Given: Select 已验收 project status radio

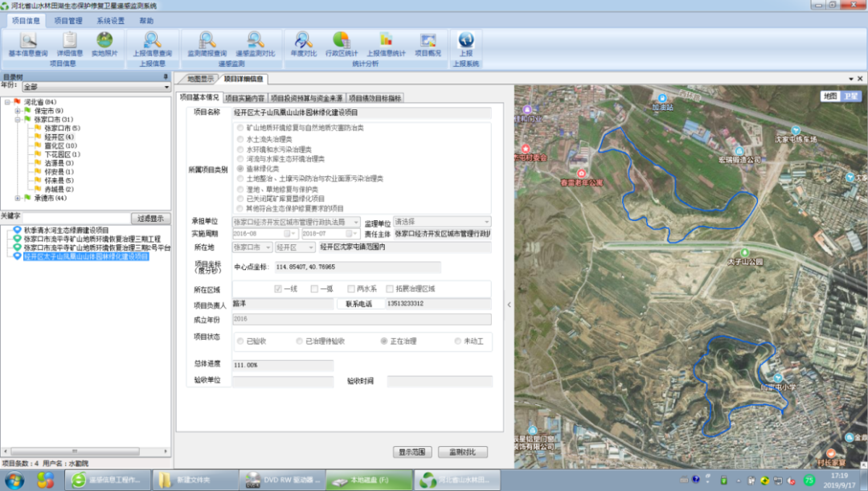Looking at the screenshot, I should [240, 342].
